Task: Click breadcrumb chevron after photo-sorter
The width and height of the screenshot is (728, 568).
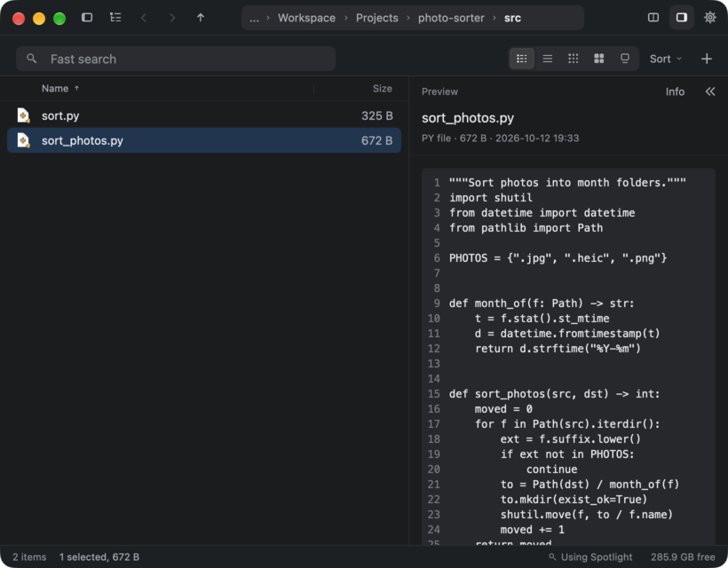Action: [x=495, y=18]
